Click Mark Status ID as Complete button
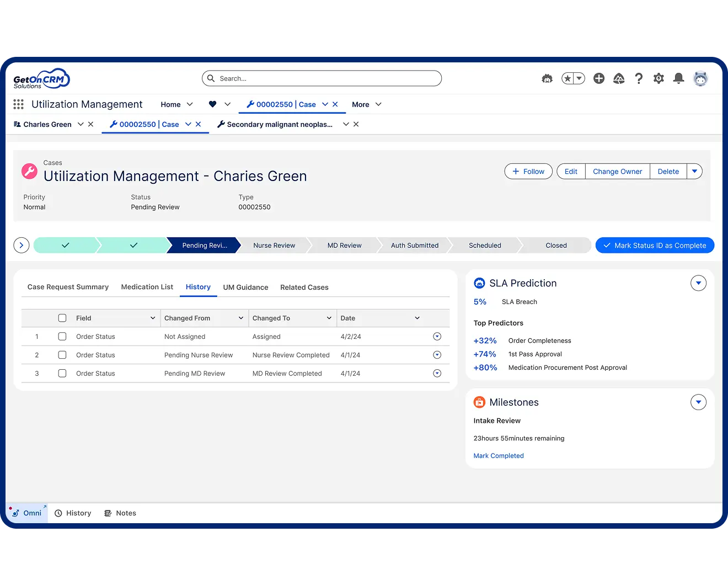Image resolution: width=728 pixels, height=585 pixels. (x=655, y=246)
